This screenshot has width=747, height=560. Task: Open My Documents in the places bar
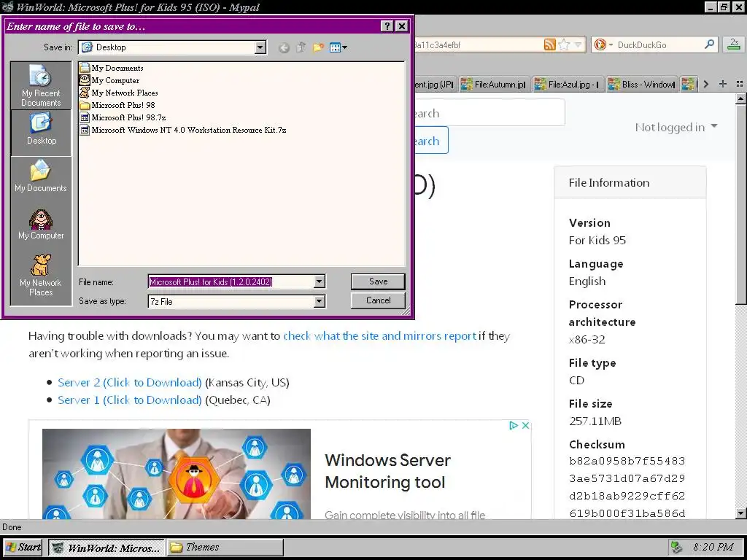[x=41, y=176]
